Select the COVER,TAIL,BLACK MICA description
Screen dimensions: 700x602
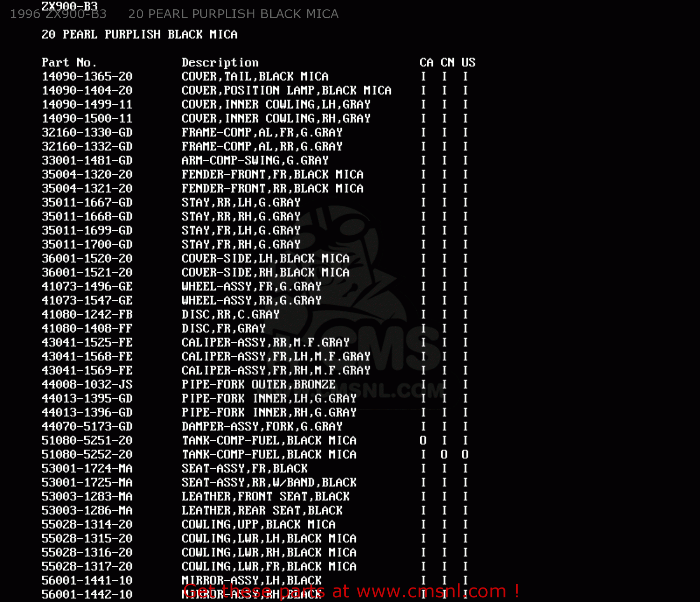pos(255,77)
